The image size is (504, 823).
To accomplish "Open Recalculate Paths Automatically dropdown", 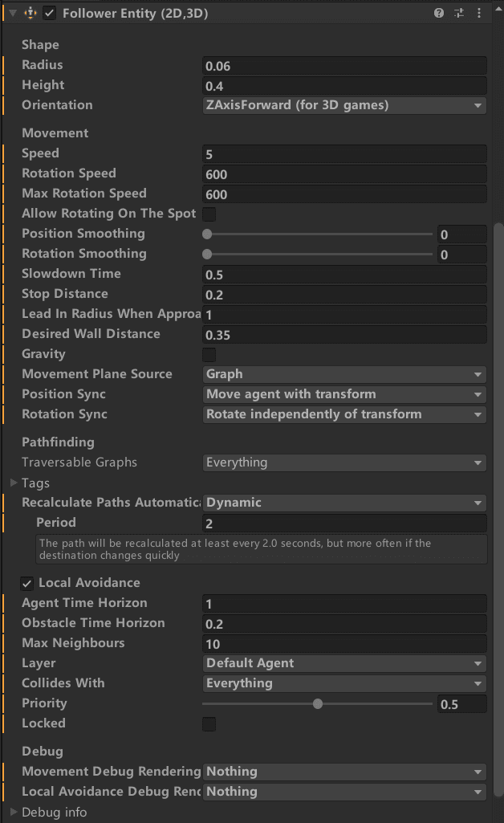I will tap(344, 503).
